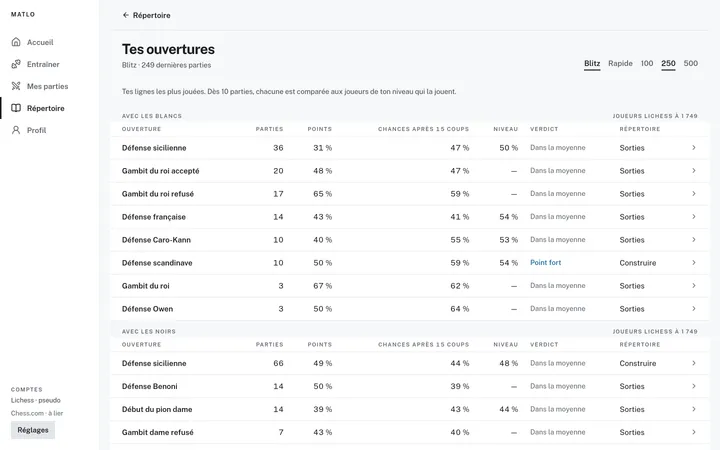This screenshot has width=720, height=450.
Task: Open the Point fort verdict label
Action: click(x=546, y=263)
